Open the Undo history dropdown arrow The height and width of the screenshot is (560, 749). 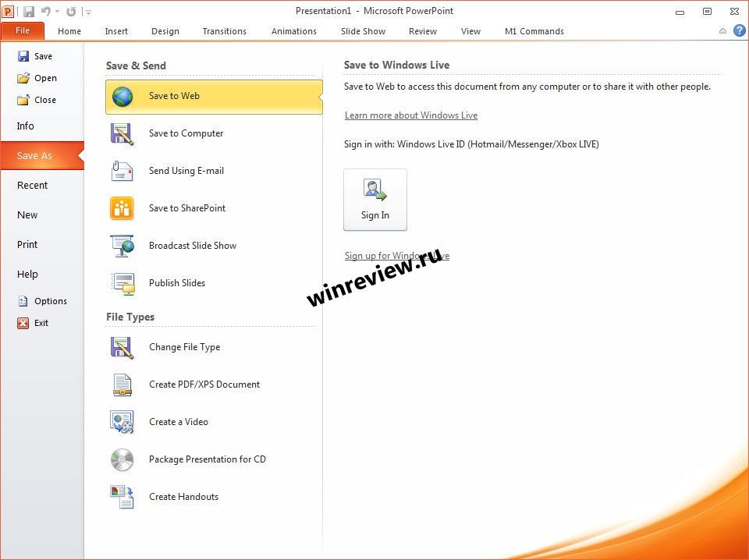57,12
